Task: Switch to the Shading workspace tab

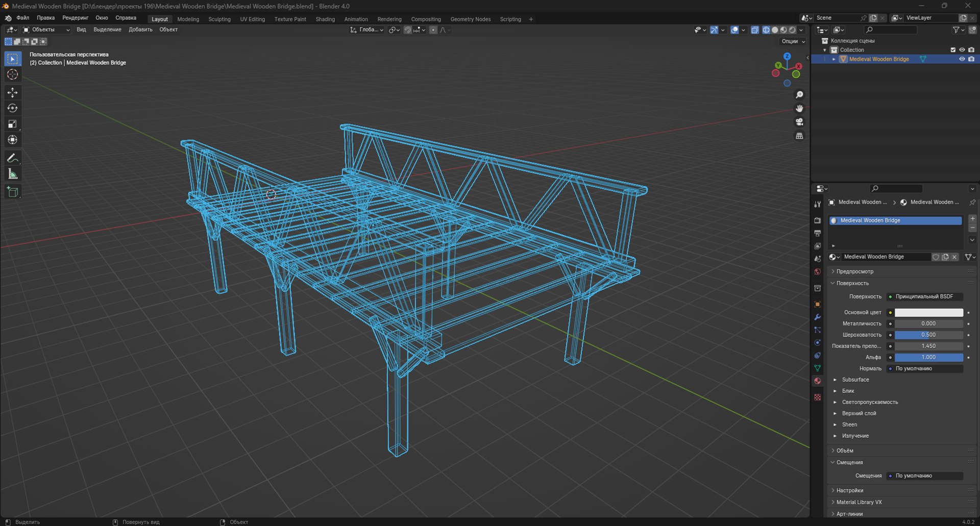Action: (325, 19)
